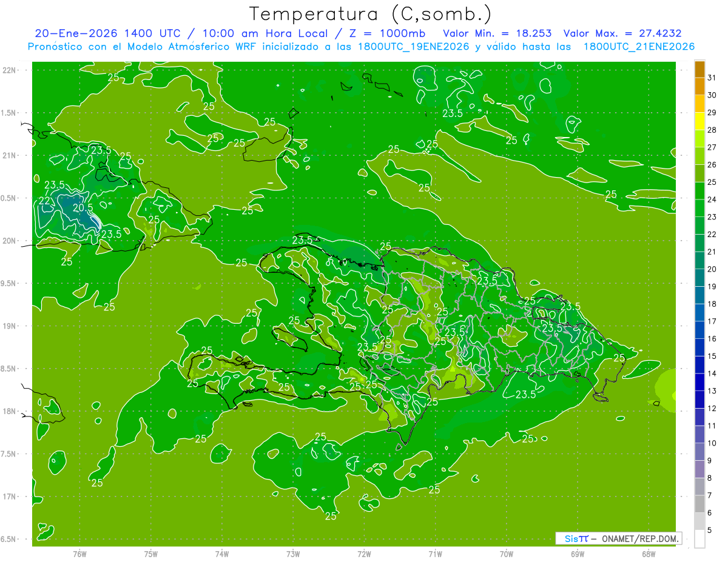This screenshot has height=562, width=728.
Task: Select the date text '20-Ene-2026 1400 UTC'
Action: [107, 33]
